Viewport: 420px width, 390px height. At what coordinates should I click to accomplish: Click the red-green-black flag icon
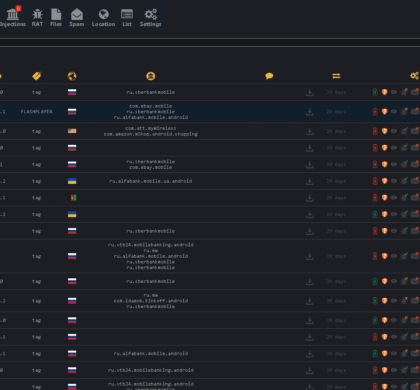click(72, 198)
